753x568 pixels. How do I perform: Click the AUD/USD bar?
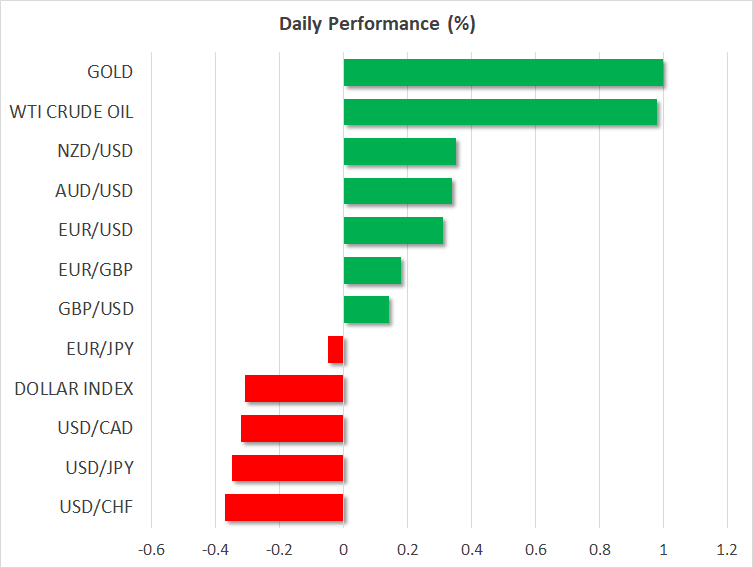[397, 191]
